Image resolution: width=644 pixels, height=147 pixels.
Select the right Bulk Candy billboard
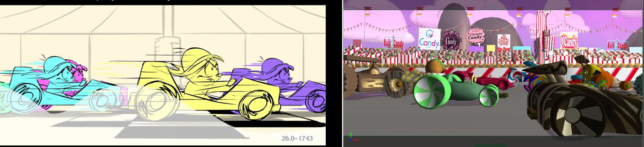point(617,45)
